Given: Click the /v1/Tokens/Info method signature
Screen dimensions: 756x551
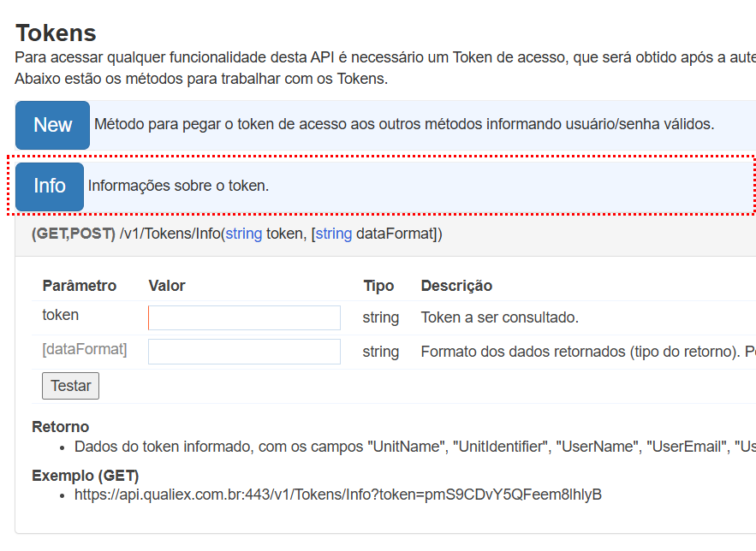Looking at the screenshot, I should click(236, 234).
